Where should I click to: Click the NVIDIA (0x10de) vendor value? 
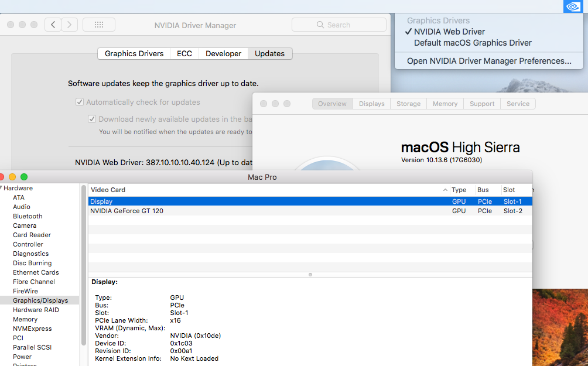(x=196, y=336)
